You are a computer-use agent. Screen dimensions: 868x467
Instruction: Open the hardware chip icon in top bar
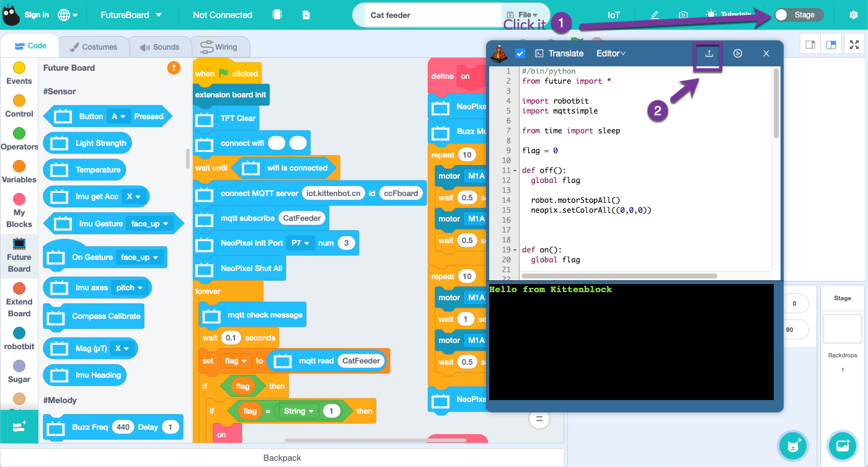pyautogui.click(x=277, y=15)
